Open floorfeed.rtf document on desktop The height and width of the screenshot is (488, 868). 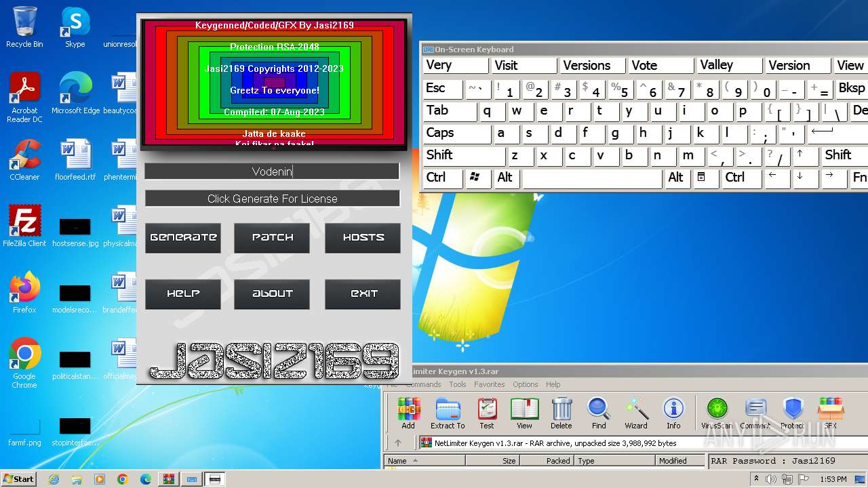click(75, 160)
